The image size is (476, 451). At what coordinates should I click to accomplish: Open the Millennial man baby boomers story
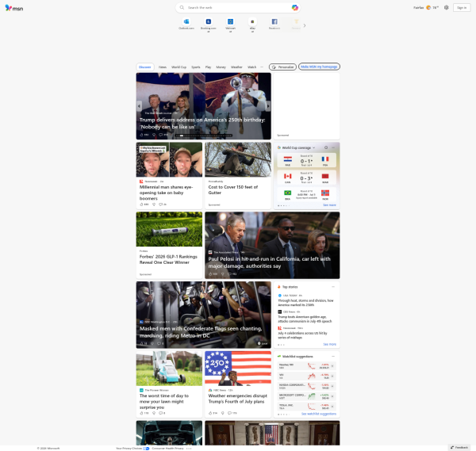tap(166, 193)
